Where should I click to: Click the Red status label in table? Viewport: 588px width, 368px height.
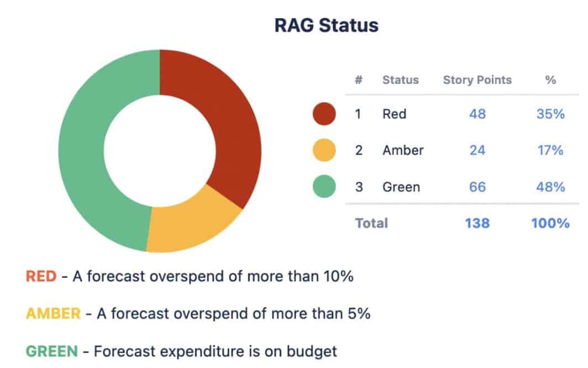click(394, 114)
